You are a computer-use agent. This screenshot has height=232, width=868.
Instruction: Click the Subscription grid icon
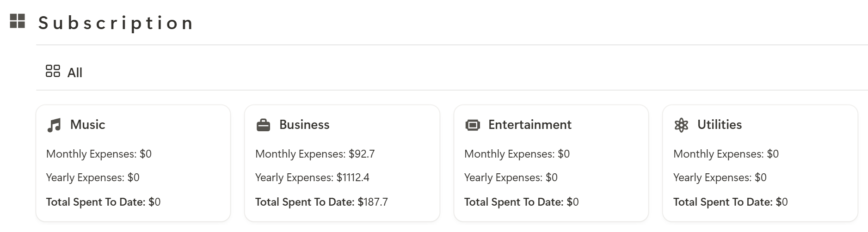(x=18, y=21)
